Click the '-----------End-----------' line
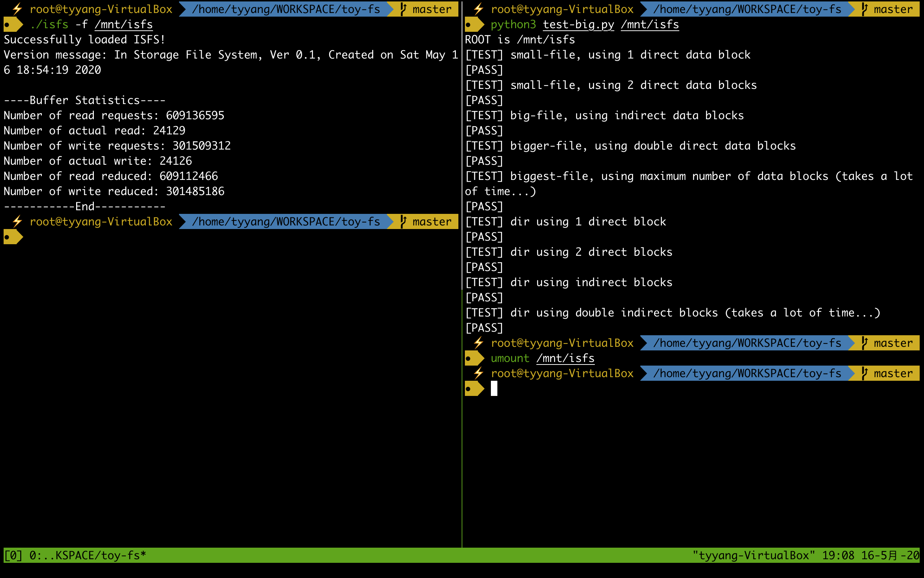This screenshot has height=578, width=924. click(x=84, y=206)
